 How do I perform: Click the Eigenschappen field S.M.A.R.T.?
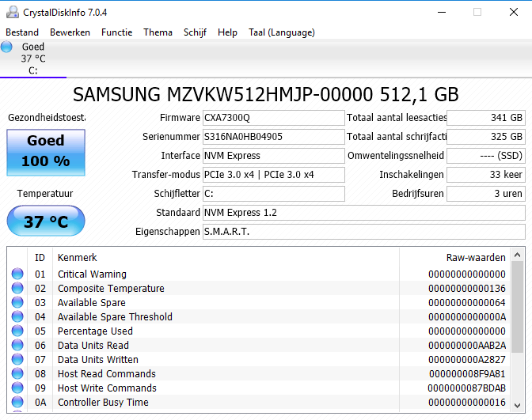click(x=364, y=232)
